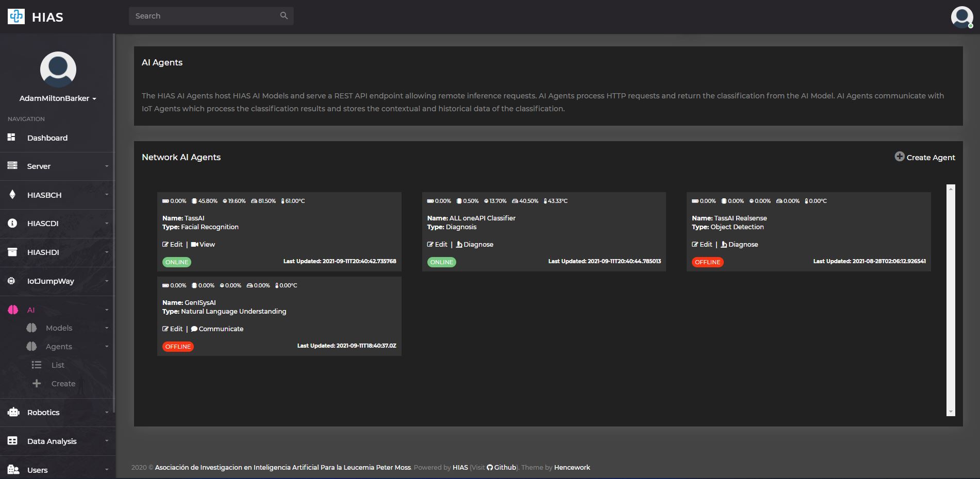
Task: Open the Models submenu label
Action: point(59,328)
